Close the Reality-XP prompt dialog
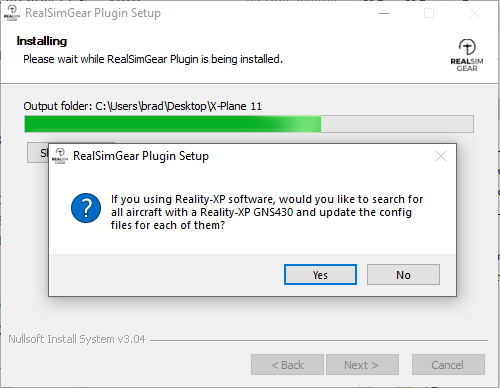 [441, 156]
